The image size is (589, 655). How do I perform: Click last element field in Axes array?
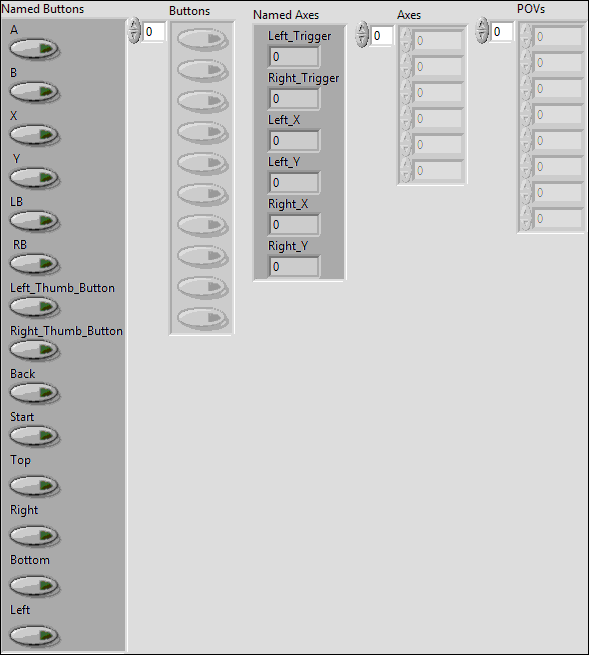coord(438,171)
